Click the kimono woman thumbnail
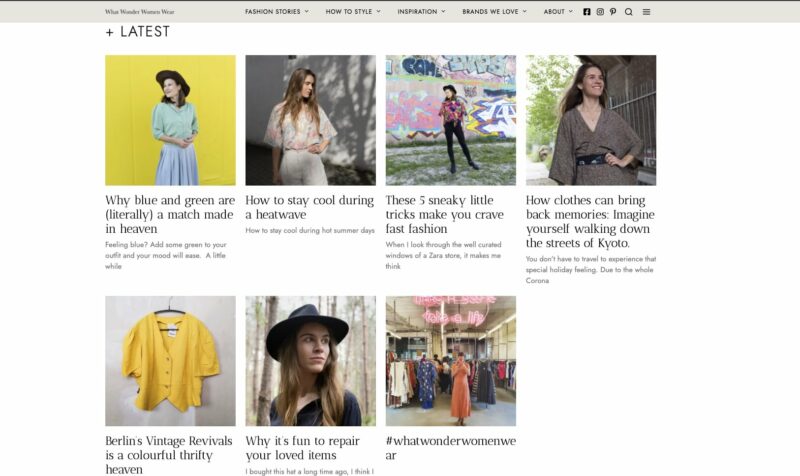The height and width of the screenshot is (476, 800). (x=591, y=120)
